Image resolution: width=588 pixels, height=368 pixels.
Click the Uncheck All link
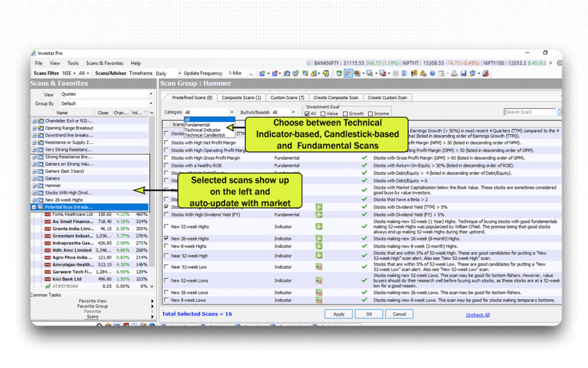point(478,315)
